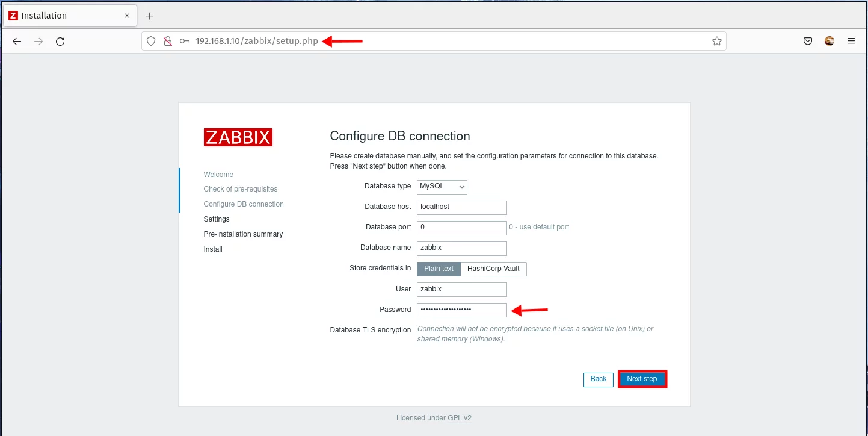Select HashiCorp Vault credentials storage
868x436 pixels.
(494, 269)
